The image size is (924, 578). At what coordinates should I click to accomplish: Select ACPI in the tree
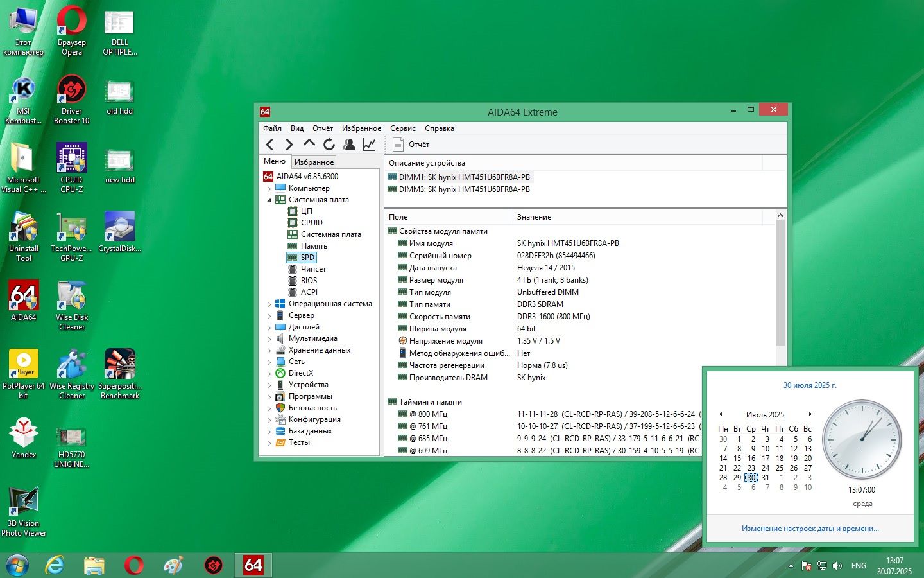coord(309,292)
